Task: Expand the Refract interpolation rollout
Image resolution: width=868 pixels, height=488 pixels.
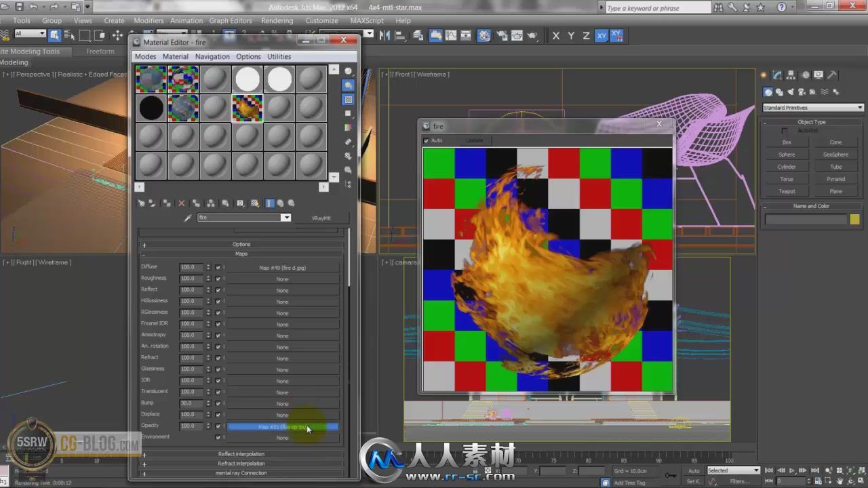Action: 241,464
